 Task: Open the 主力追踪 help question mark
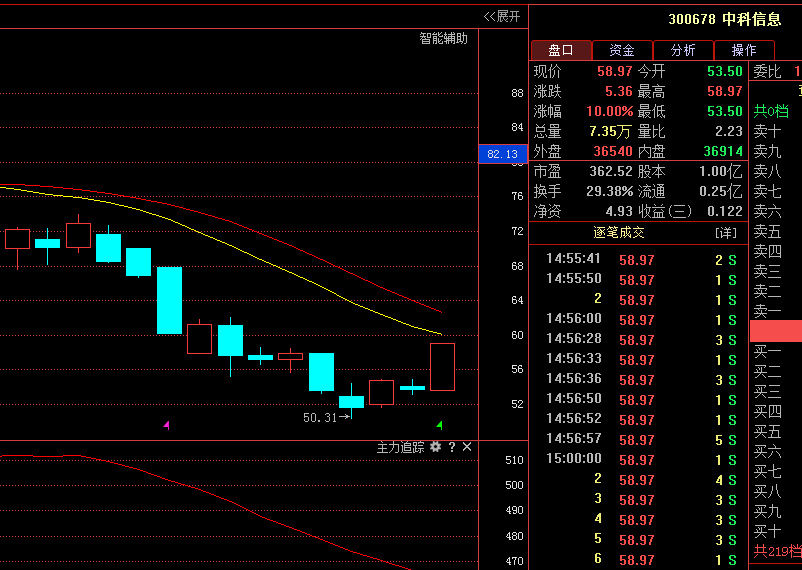(x=452, y=447)
